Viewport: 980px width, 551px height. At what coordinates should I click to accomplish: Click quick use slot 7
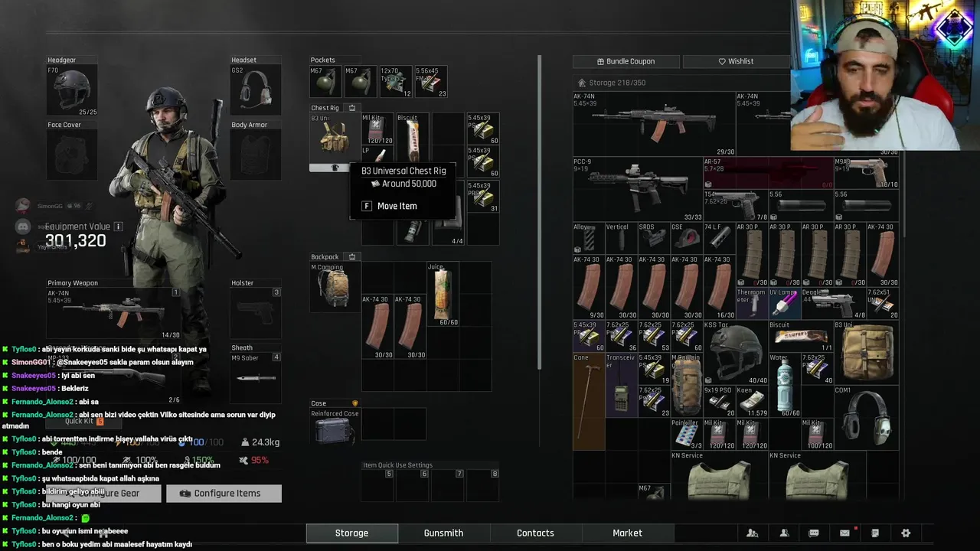tap(447, 485)
